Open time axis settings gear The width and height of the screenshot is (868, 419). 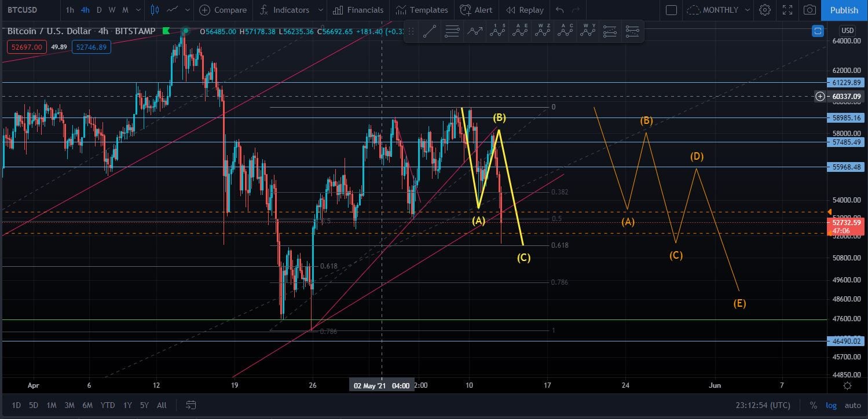pos(847,385)
